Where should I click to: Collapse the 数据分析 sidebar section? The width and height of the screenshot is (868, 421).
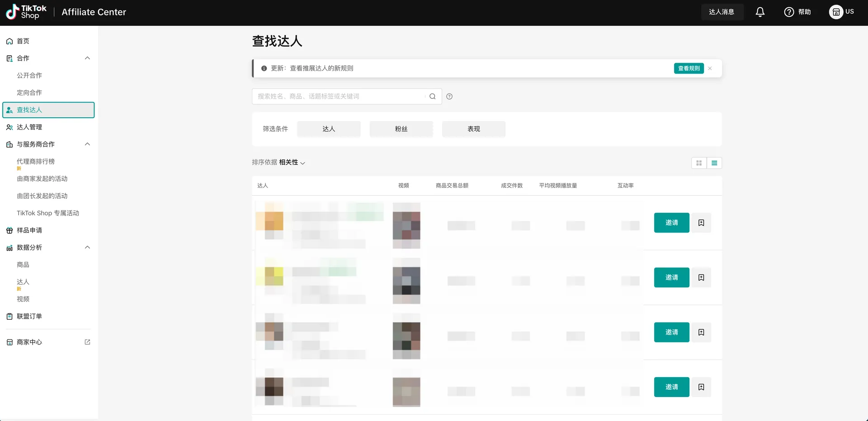[87, 247]
